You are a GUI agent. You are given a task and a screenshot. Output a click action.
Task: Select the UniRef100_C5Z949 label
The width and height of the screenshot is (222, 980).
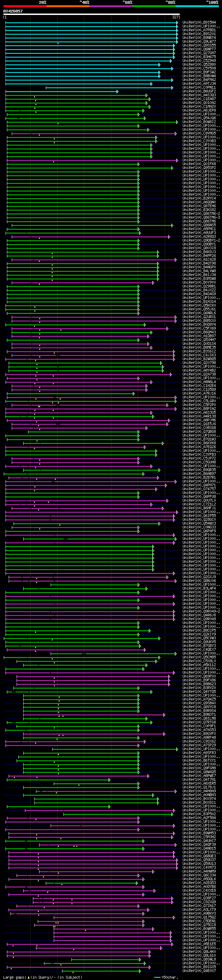tap(199, 60)
